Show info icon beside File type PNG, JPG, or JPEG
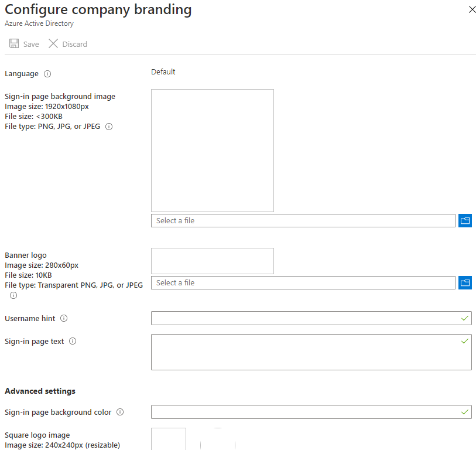Image resolution: width=476 pixels, height=450 pixels. [109, 127]
